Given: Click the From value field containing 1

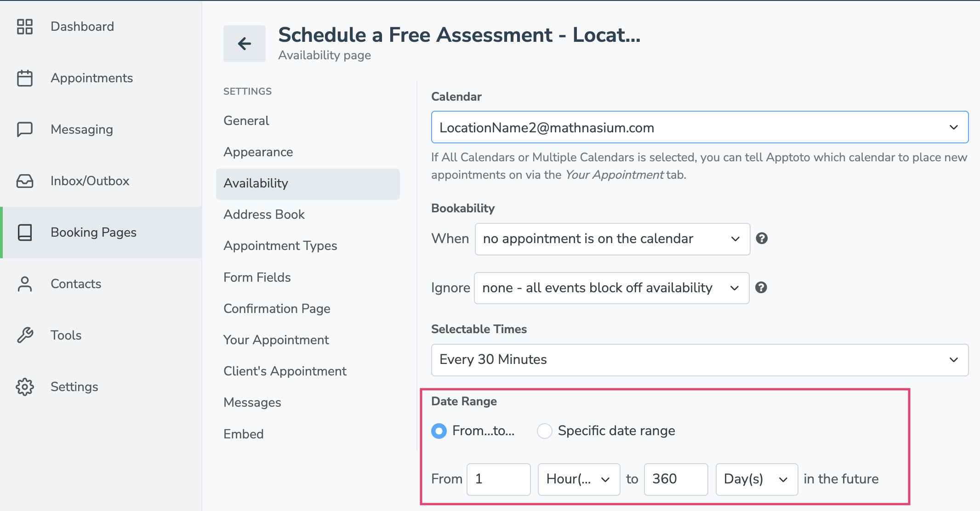Looking at the screenshot, I should [x=499, y=479].
